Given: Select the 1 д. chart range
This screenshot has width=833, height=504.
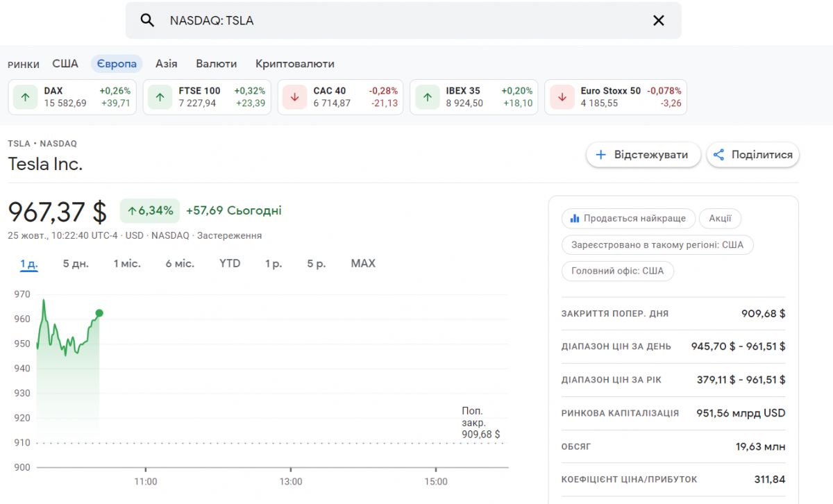Looking at the screenshot, I should (29, 264).
